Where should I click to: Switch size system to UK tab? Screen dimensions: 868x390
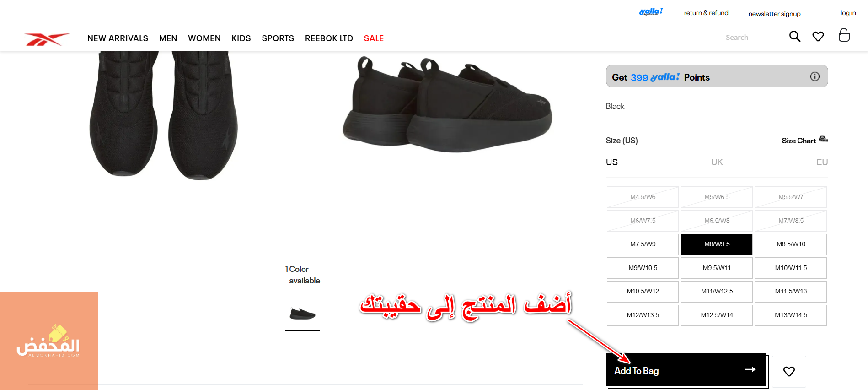(x=717, y=162)
